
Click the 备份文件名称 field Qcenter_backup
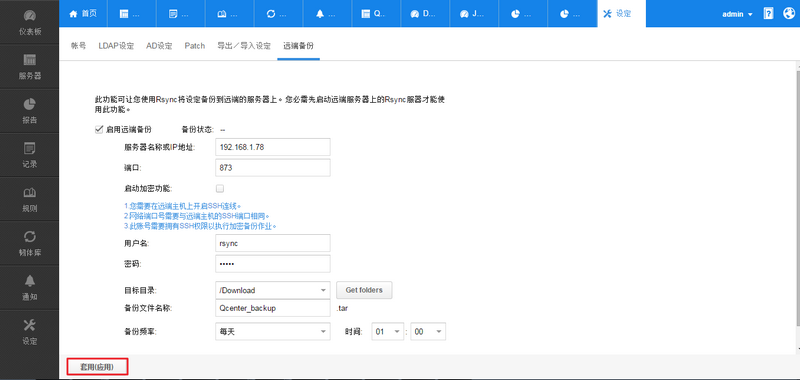coord(273,308)
